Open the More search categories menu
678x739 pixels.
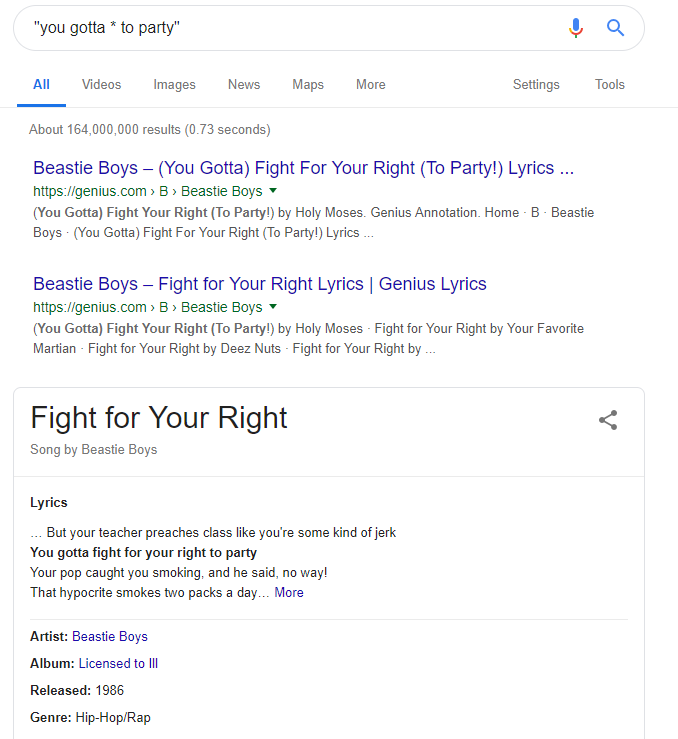click(370, 84)
